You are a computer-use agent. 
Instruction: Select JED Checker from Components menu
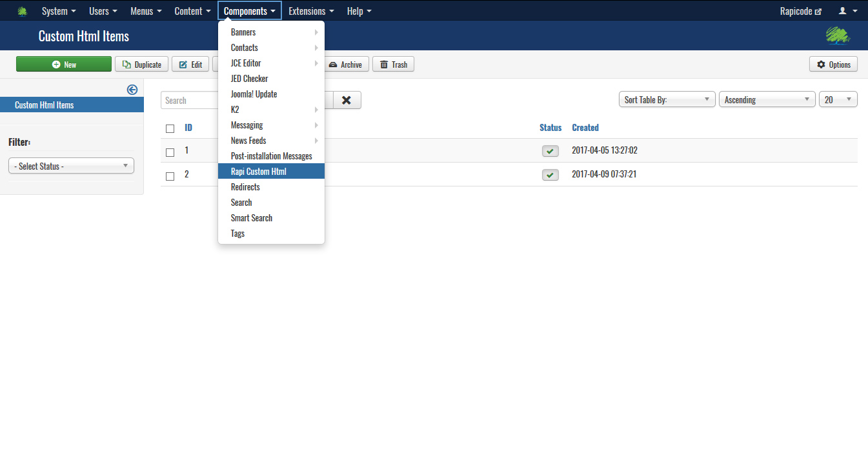tap(271, 79)
